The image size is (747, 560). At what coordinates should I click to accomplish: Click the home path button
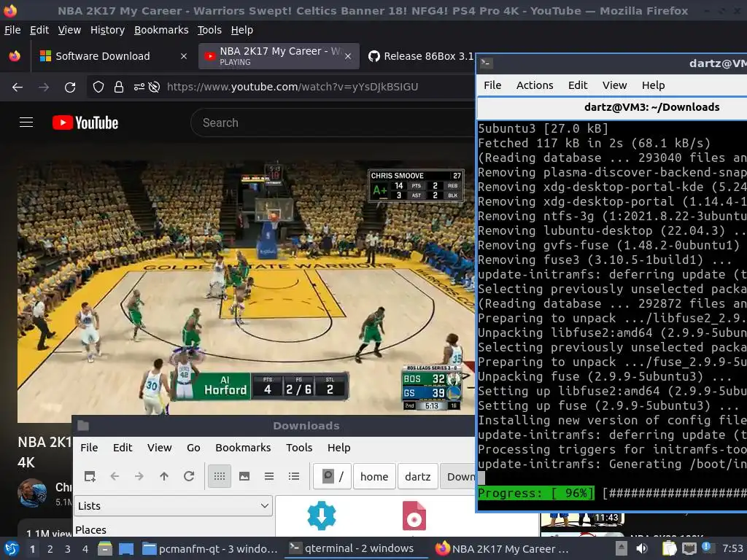pos(374,476)
